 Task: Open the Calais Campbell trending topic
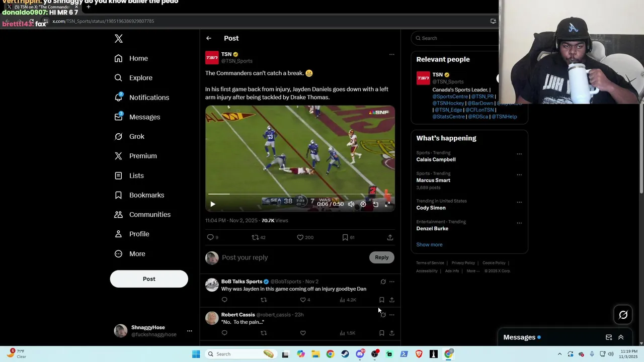click(436, 159)
